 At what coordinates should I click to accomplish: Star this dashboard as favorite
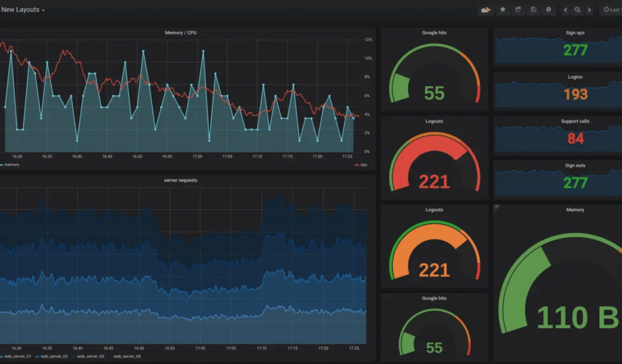click(x=503, y=9)
